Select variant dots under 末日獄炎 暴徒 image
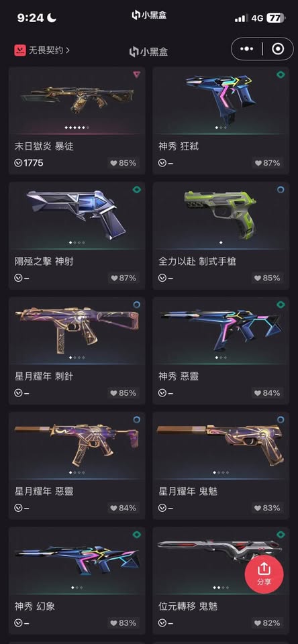 click(x=77, y=127)
